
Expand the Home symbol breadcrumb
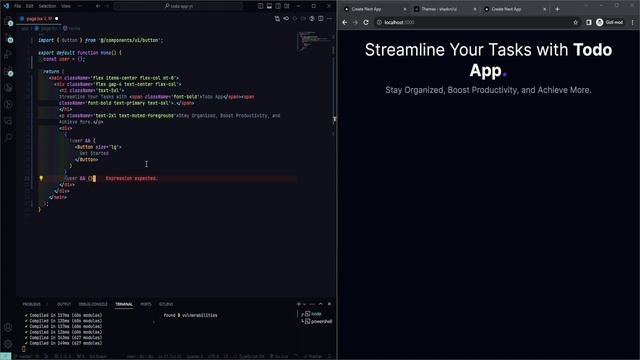pyautogui.click(x=72, y=29)
